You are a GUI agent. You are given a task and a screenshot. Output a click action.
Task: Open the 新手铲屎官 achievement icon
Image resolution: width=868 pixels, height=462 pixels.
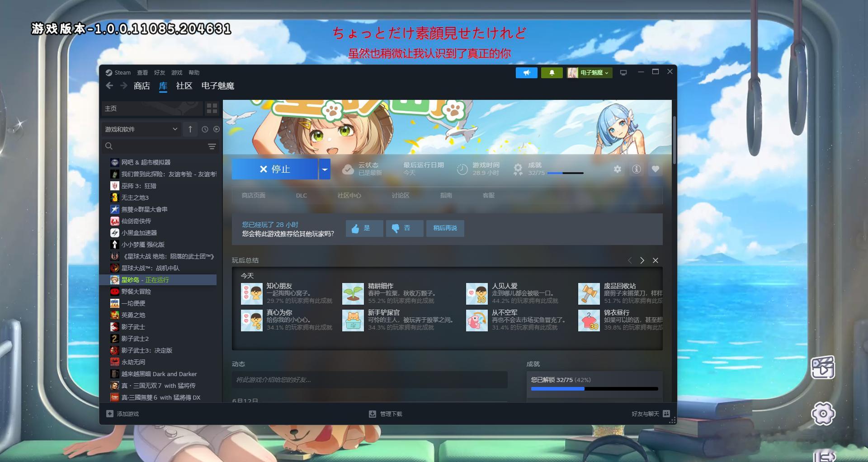(x=353, y=321)
